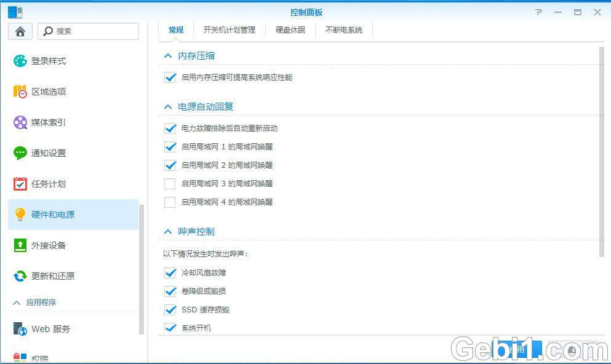Collapse the 电源自动回复 section
Screen dimensions: 611x364
pyautogui.click(x=167, y=107)
